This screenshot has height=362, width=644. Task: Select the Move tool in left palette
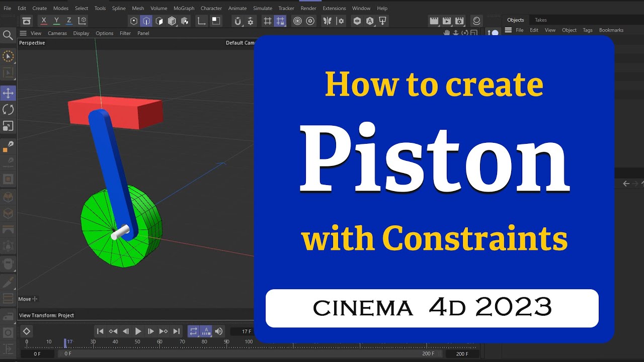[8, 93]
